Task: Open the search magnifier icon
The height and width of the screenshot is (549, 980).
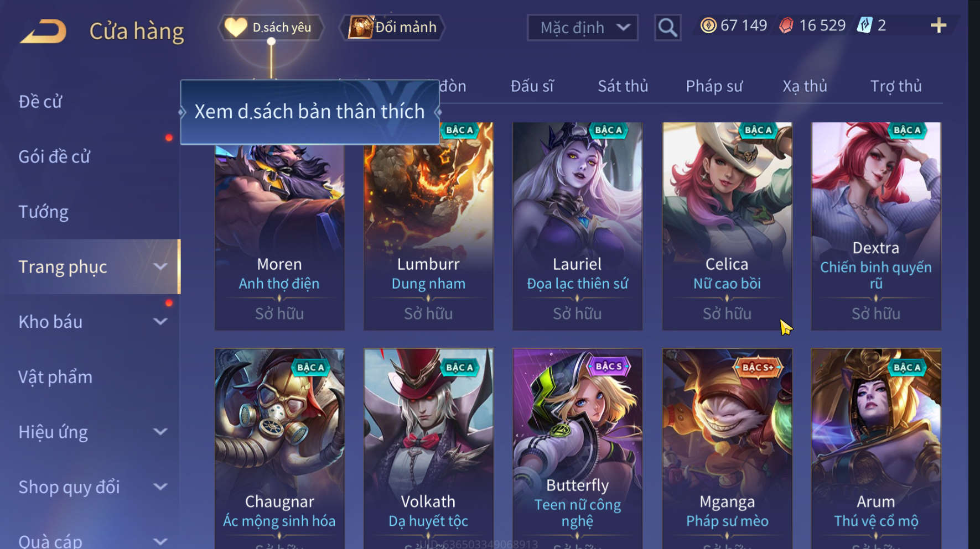Action: click(667, 28)
